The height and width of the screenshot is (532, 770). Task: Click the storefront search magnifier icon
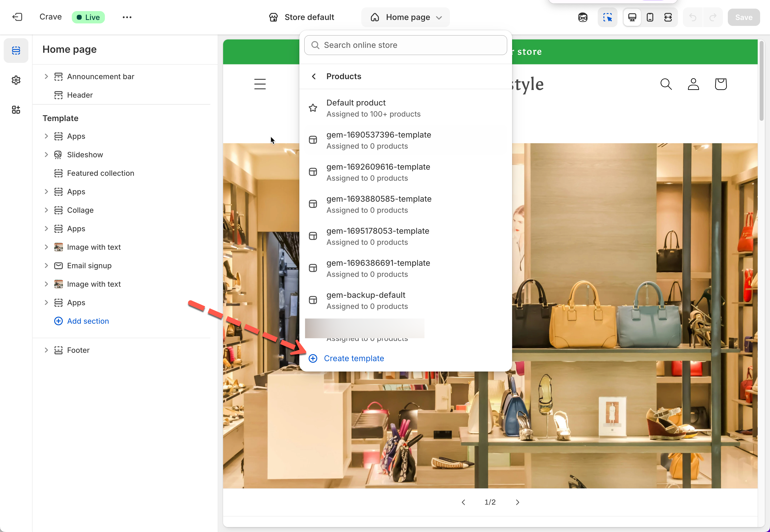(666, 84)
